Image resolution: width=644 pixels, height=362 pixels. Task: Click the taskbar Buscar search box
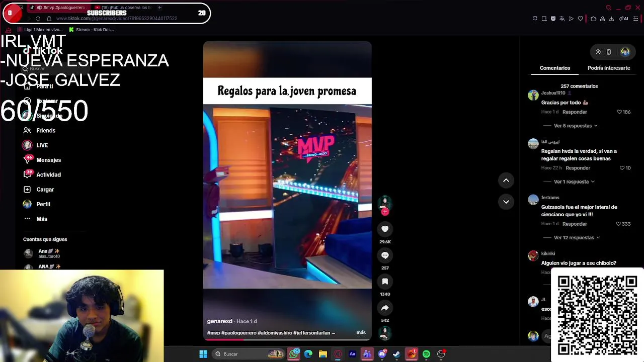point(249,354)
